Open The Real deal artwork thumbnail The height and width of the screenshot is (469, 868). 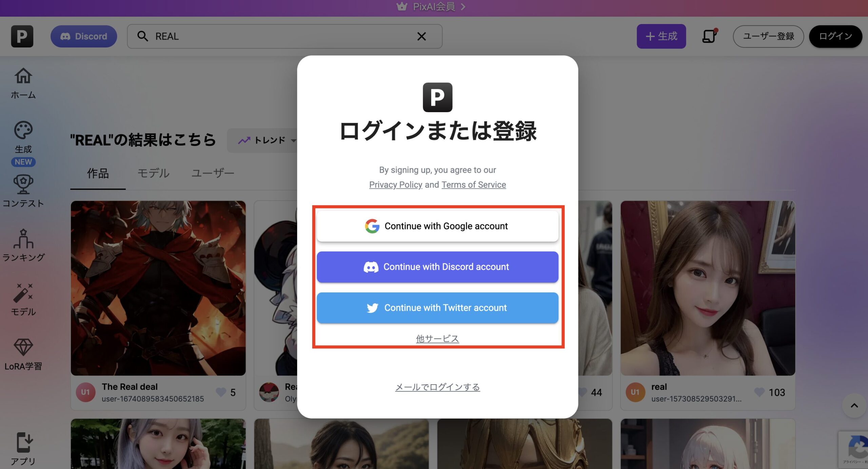click(x=158, y=288)
